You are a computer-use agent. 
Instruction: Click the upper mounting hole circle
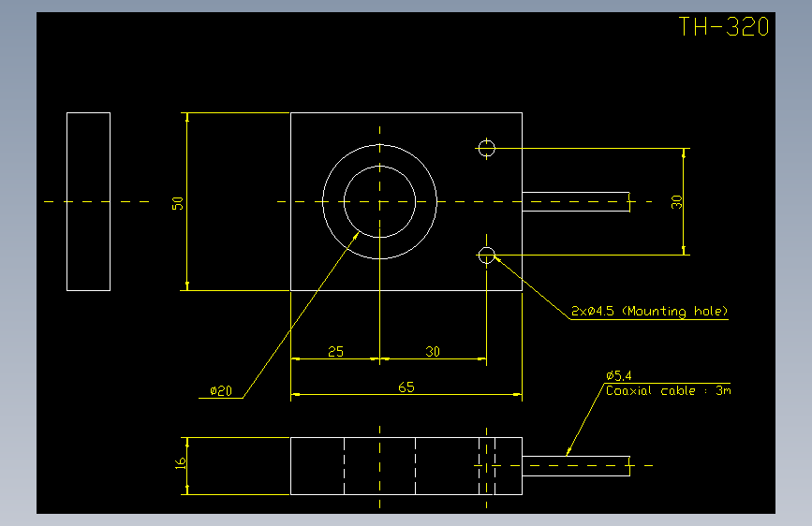tap(486, 148)
